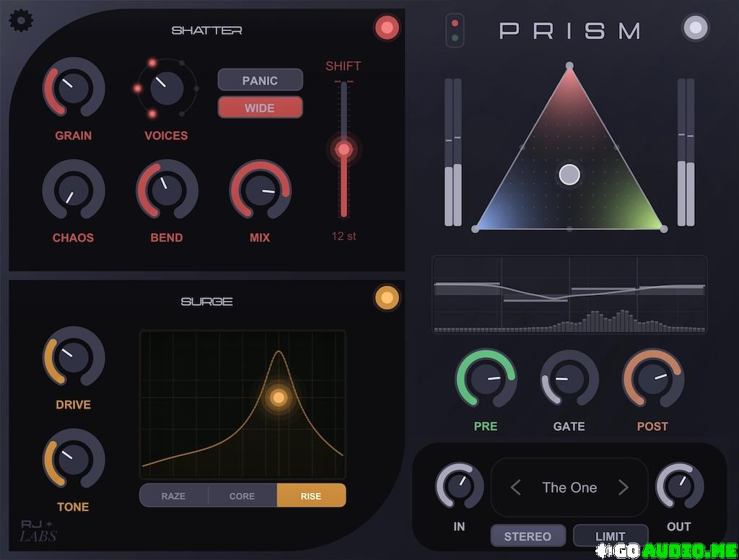This screenshot has width=739, height=560.
Task: Click the Shift slider handle
Action: tap(344, 149)
